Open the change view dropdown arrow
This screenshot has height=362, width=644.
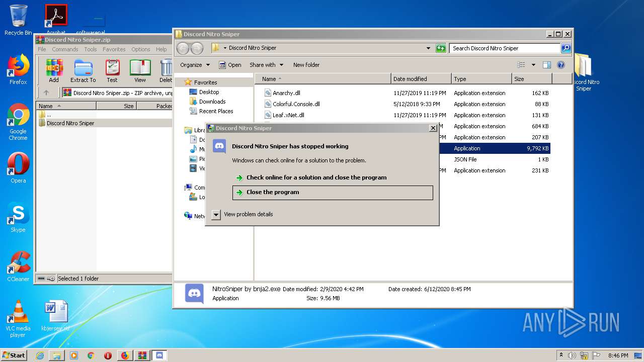pyautogui.click(x=533, y=65)
